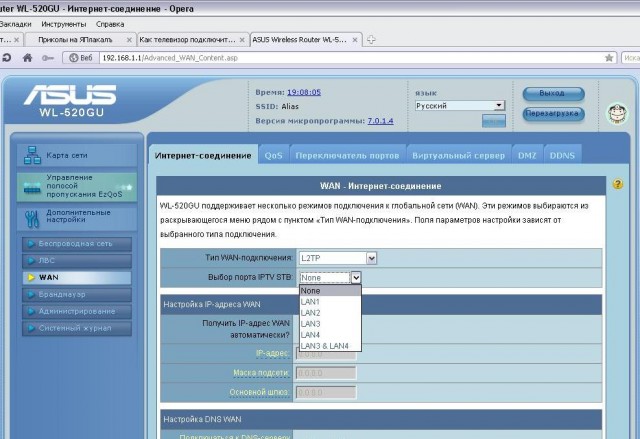
Task: Open the Тип WAN-подключения dropdown
Action: (x=338, y=258)
